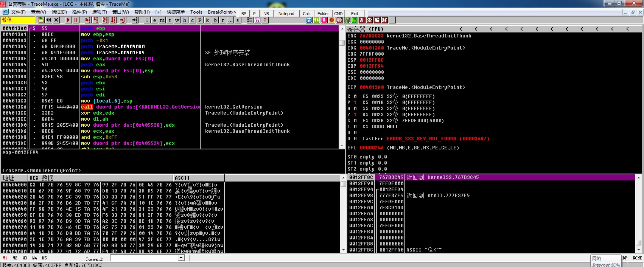This screenshot has height=267, width=644.
Task: Execute till return with the red arrow icon
Action: pyautogui.click(x=123, y=20)
